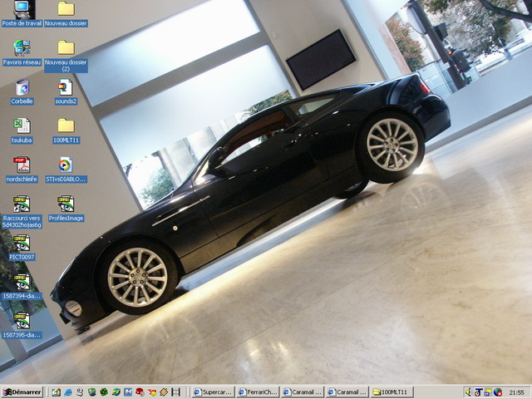This screenshot has width=532, height=399.
Task: Select the 1587395-dia image icon
Action: point(22,326)
